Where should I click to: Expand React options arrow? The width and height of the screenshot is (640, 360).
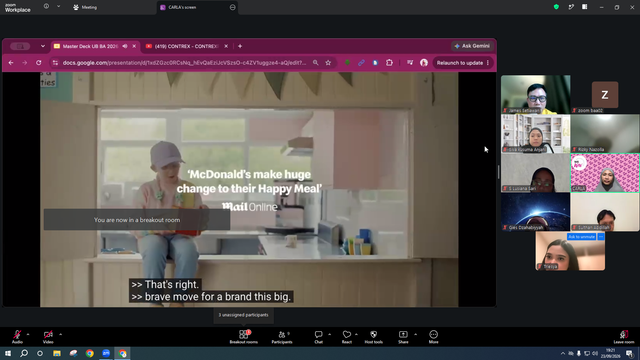[356, 334]
